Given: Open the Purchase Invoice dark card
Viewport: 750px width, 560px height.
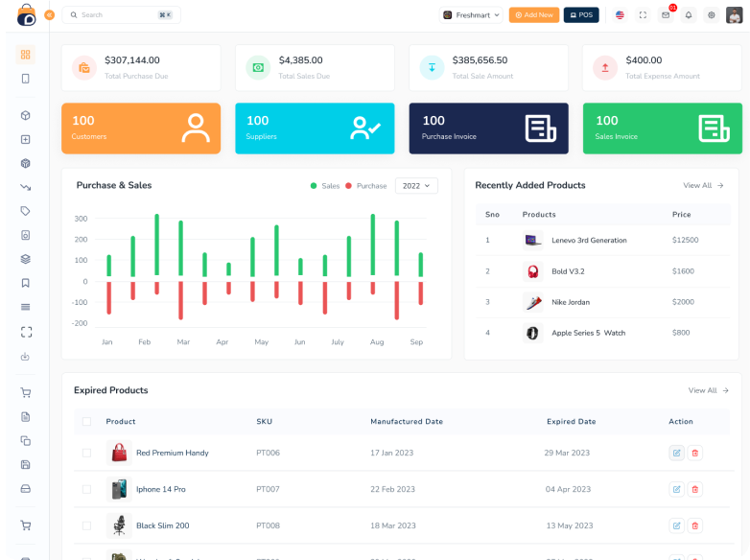Looking at the screenshot, I should [489, 128].
